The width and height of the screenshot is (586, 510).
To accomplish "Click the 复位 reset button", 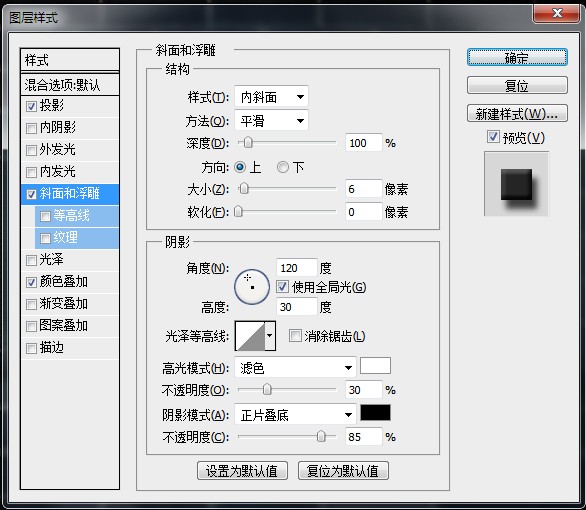I will [517, 86].
